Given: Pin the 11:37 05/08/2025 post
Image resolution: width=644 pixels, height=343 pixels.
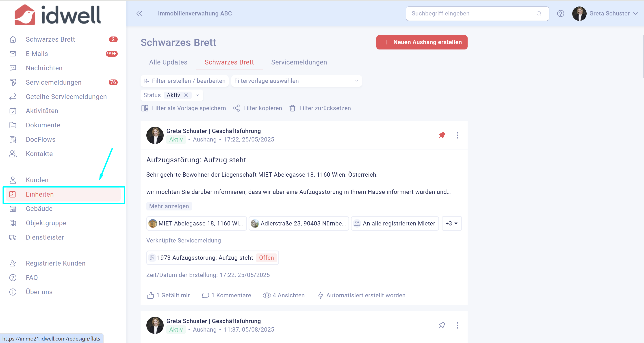Looking at the screenshot, I should 442,325.
